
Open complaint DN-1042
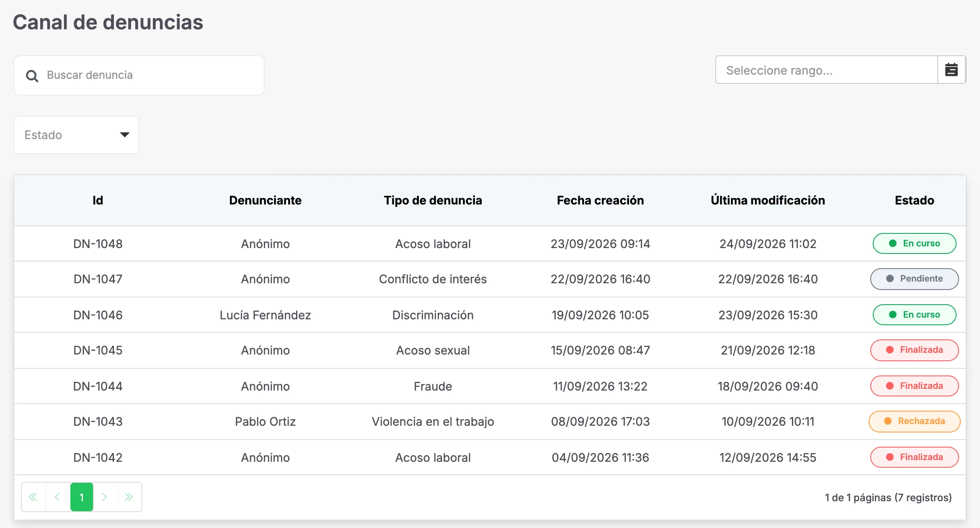pyautogui.click(x=98, y=458)
